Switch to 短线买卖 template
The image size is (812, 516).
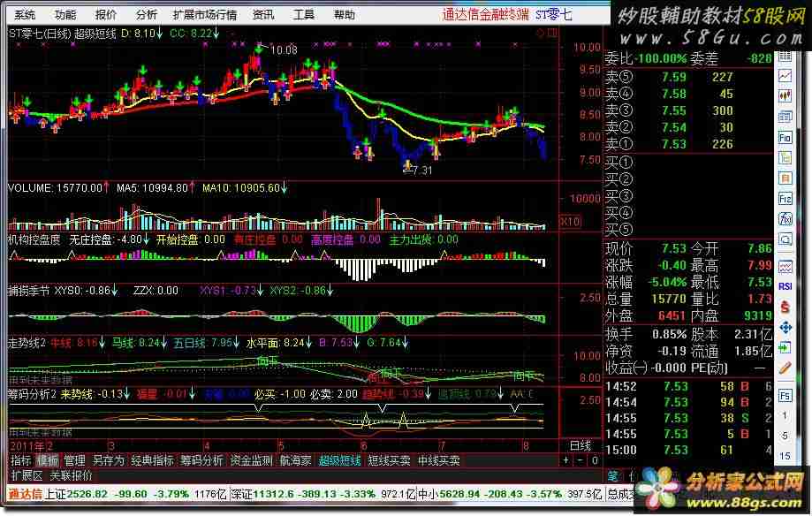tap(389, 460)
